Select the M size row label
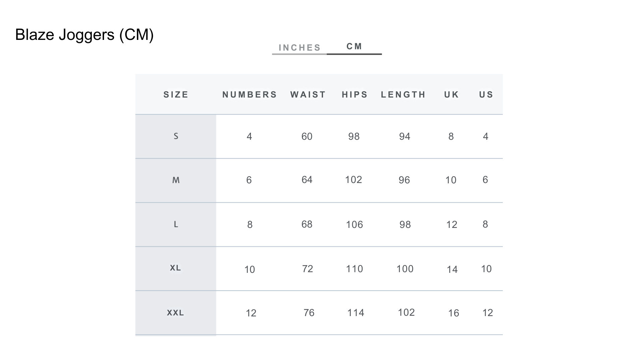The height and width of the screenshot is (362, 644). click(x=176, y=180)
